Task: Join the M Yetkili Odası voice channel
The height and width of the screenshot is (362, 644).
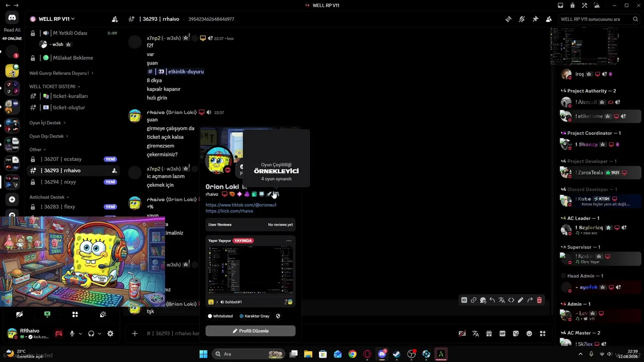Action: [x=73, y=33]
